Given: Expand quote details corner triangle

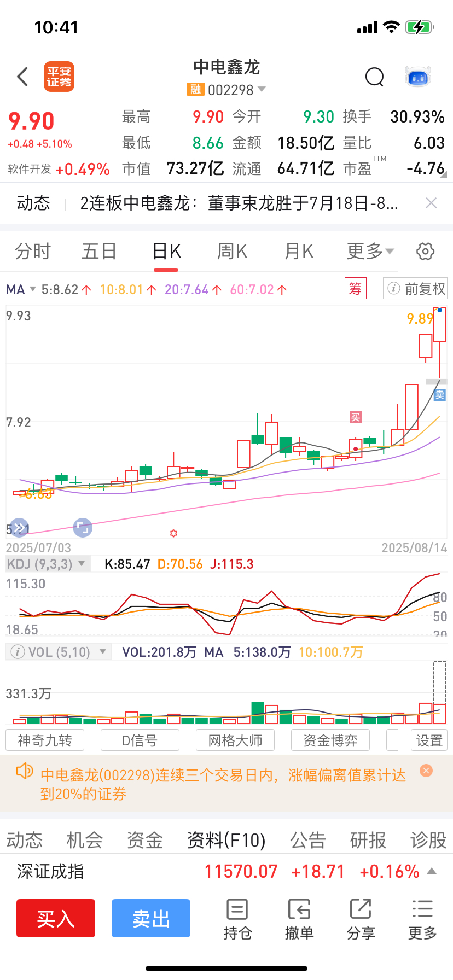Looking at the screenshot, I should 443,174.
